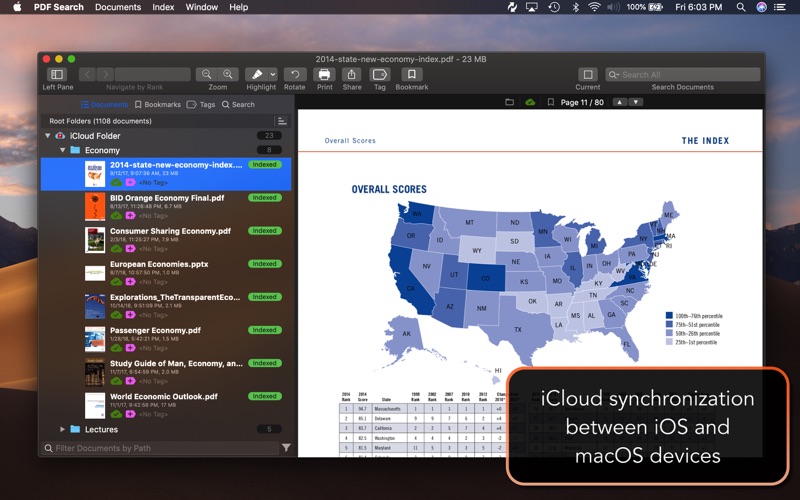
Task: Click the Zoom in magnifier icon
Action: pos(228,74)
